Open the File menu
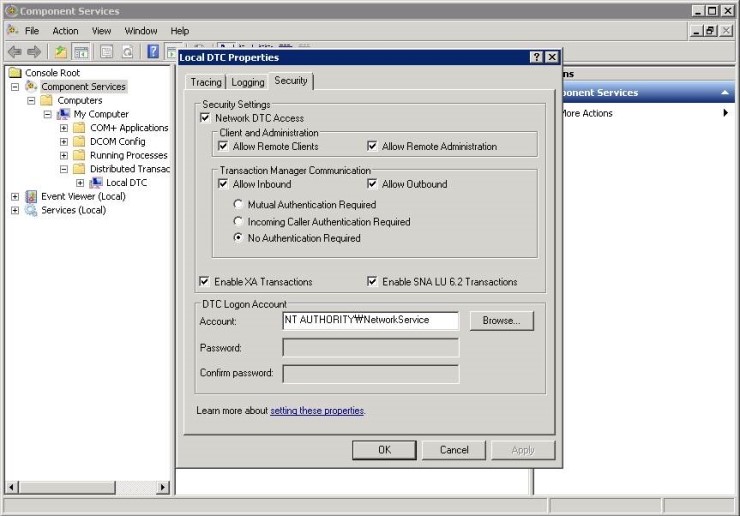Screen dimensions: 740x516 [x=32, y=31]
